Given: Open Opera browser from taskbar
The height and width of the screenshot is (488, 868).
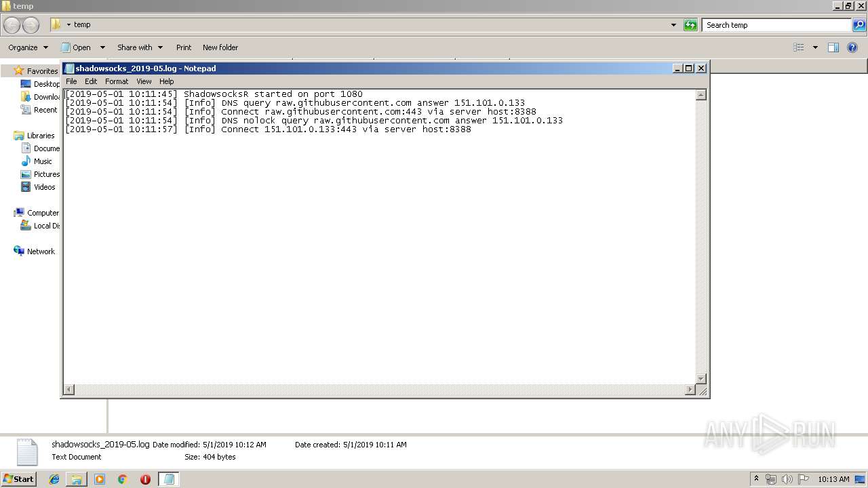Looking at the screenshot, I should tap(145, 479).
